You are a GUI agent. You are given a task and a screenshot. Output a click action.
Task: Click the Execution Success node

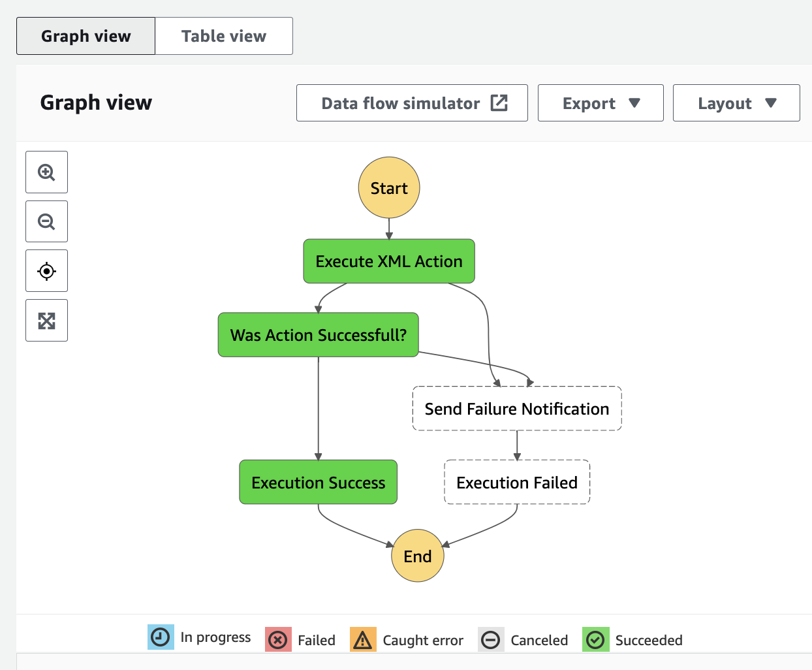(319, 483)
